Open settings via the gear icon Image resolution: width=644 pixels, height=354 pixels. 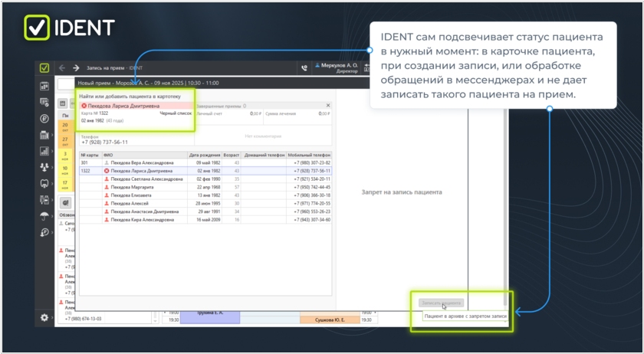click(x=44, y=317)
